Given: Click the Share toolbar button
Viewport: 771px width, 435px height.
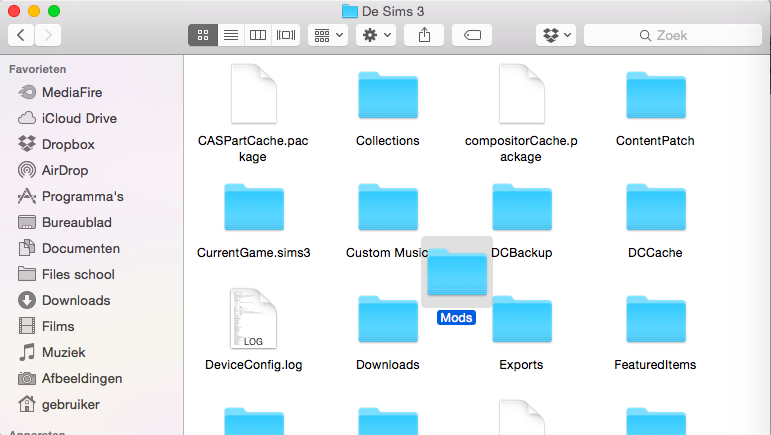Looking at the screenshot, I should coord(424,35).
